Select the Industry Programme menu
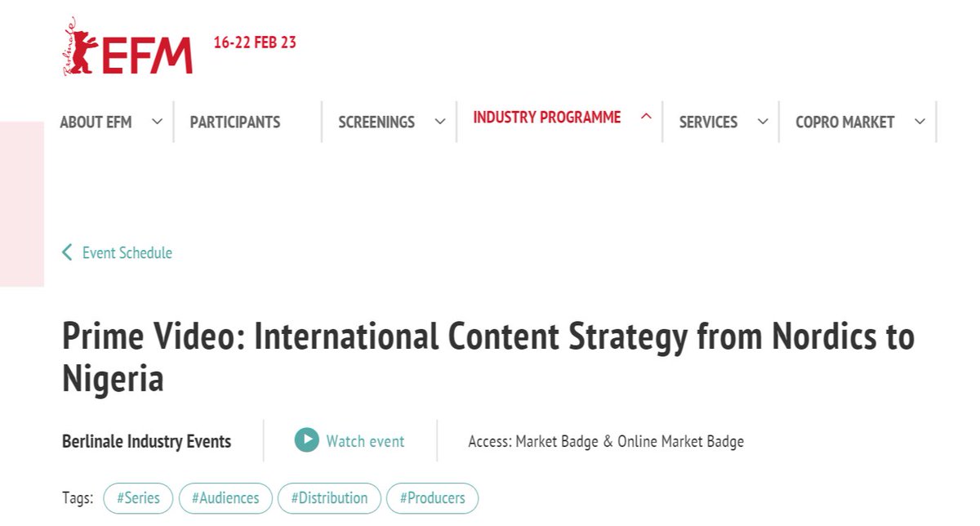 pos(547,117)
